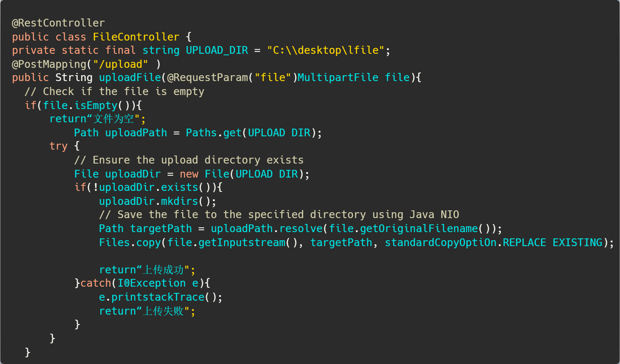Click the MultipartFile parameter type
This screenshot has height=364, width=620.
(x=338, y=78)
